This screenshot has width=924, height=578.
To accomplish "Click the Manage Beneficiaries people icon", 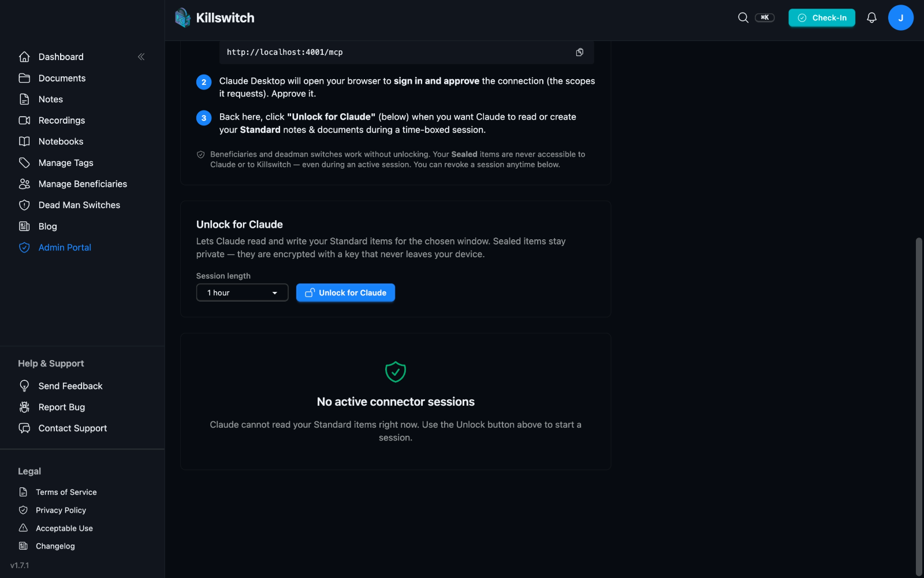I will coord(24,184).
